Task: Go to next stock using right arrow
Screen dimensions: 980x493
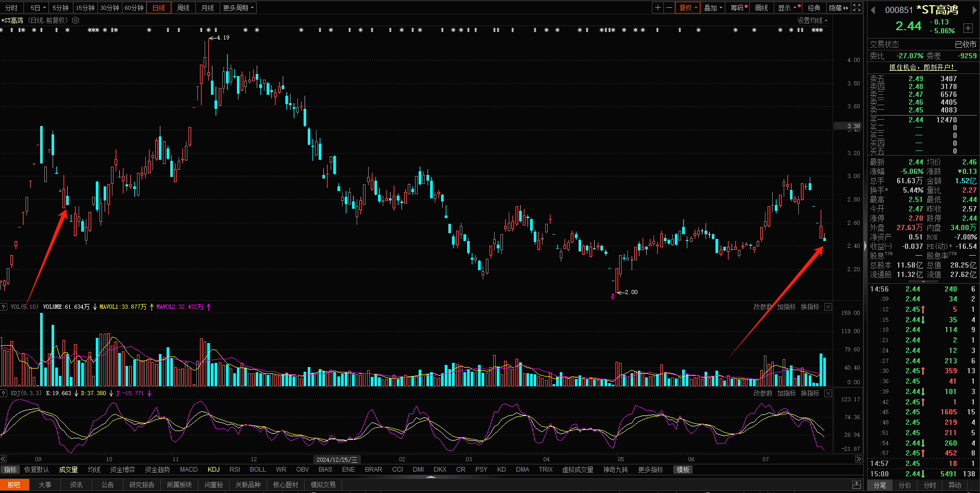Action: 975,10
